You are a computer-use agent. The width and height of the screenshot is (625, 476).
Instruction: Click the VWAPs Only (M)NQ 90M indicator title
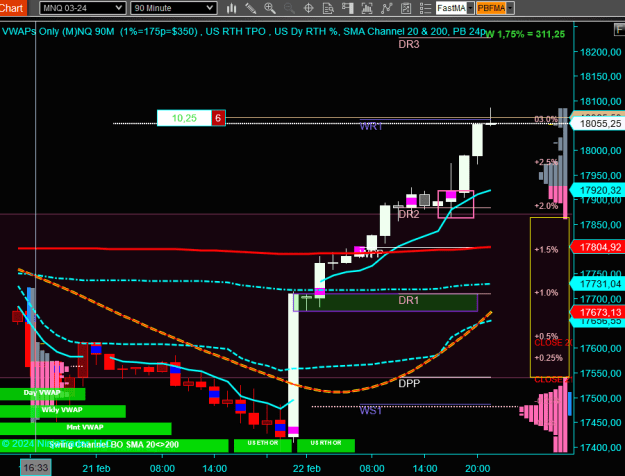(x=58, y=31)
